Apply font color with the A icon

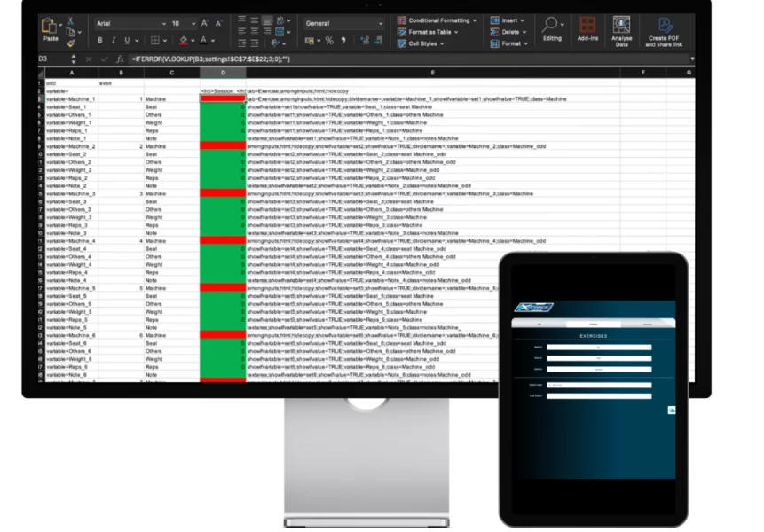[x=204, y=41]
